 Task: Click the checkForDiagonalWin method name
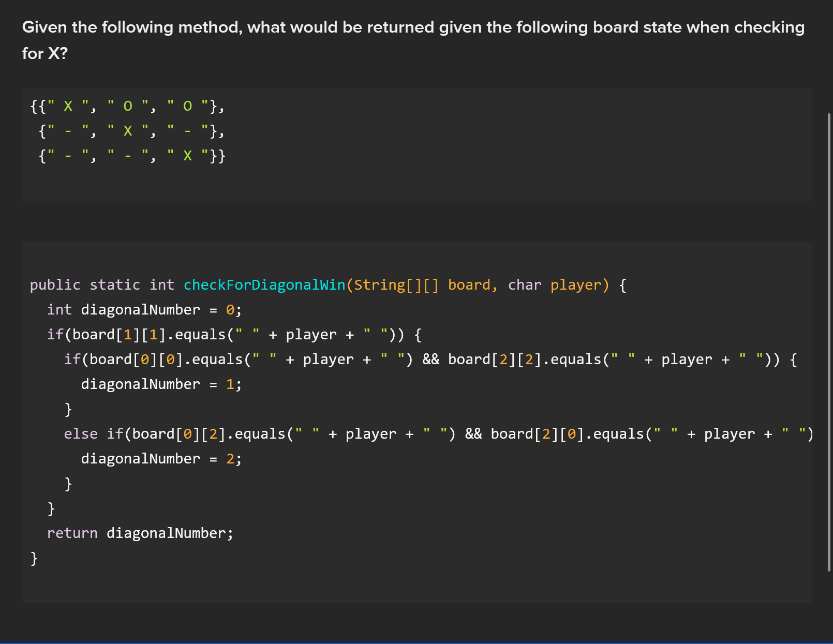coord(264,284)
